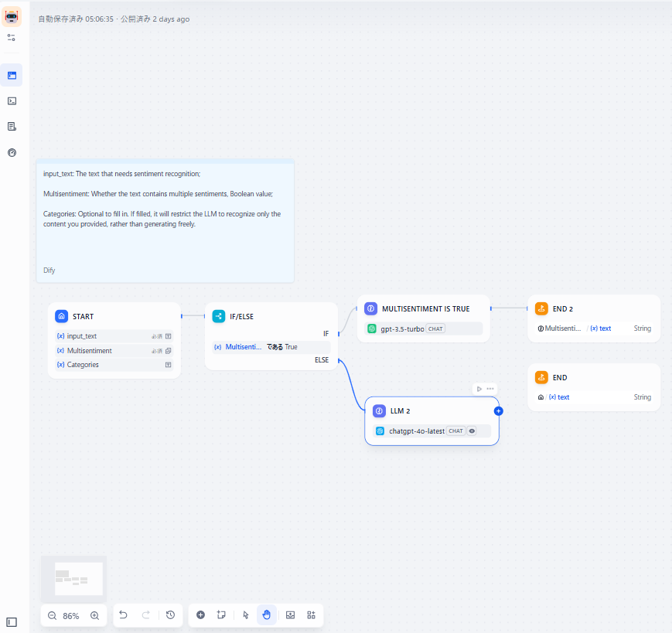Click the minimap thumbnail of the workflow
The width and height of the screenshot is (672, 633).
pos(73,578)
